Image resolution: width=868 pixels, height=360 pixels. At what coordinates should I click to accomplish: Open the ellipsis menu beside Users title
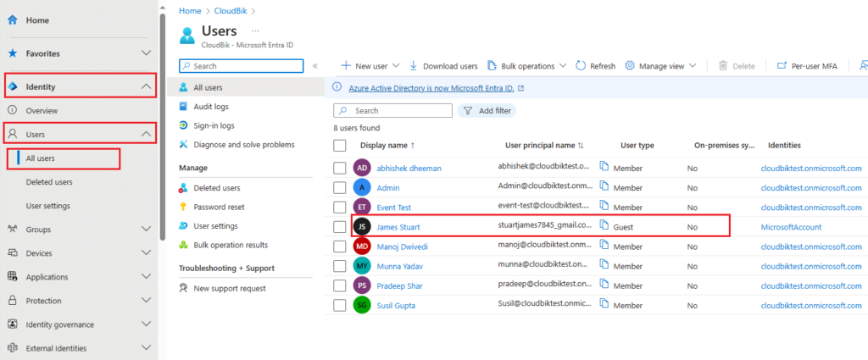255,30
